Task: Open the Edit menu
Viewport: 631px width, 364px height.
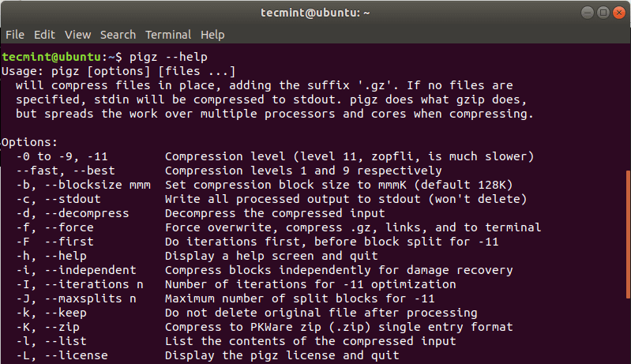Action: click(x=44, y=35)
